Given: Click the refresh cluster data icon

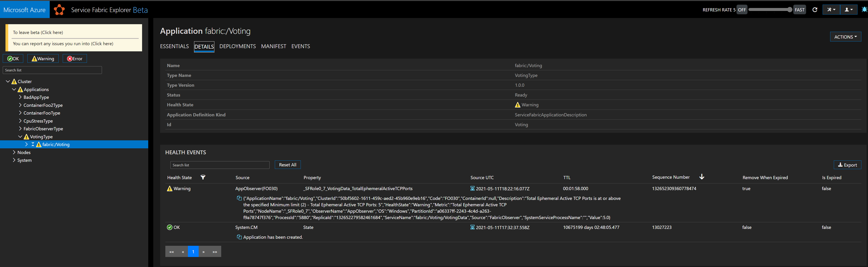Looking at the screenshot, I should pyautogui.click(x=815, y=10).
